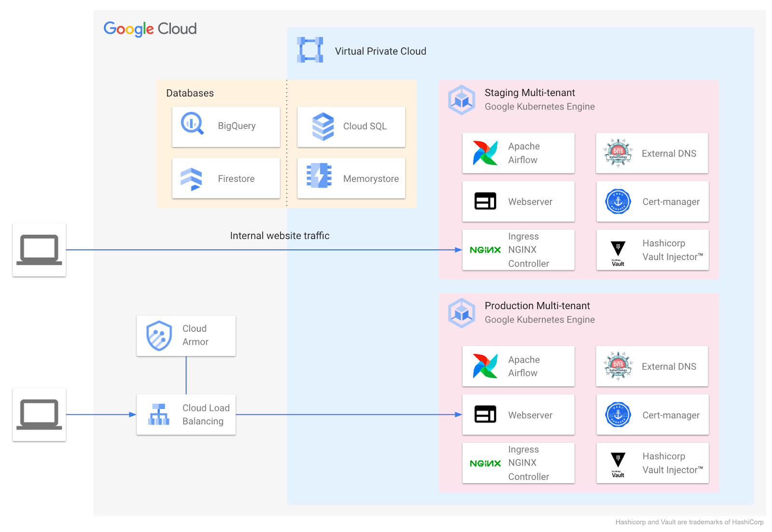Image resolution: width=772 pixels, height=532 pixels.
Task: Click the BigQuery label
Action: [x=236, y=126]
